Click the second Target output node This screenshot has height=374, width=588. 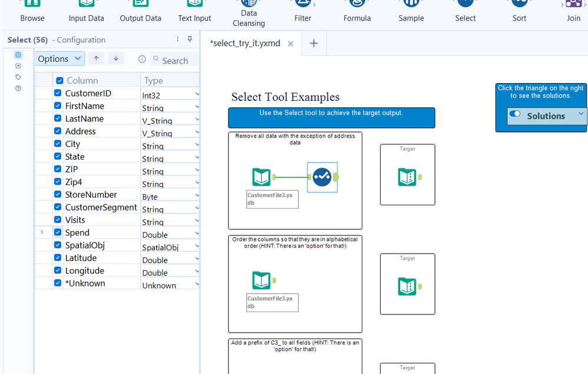pyautogui.click(x=407, y=287)
